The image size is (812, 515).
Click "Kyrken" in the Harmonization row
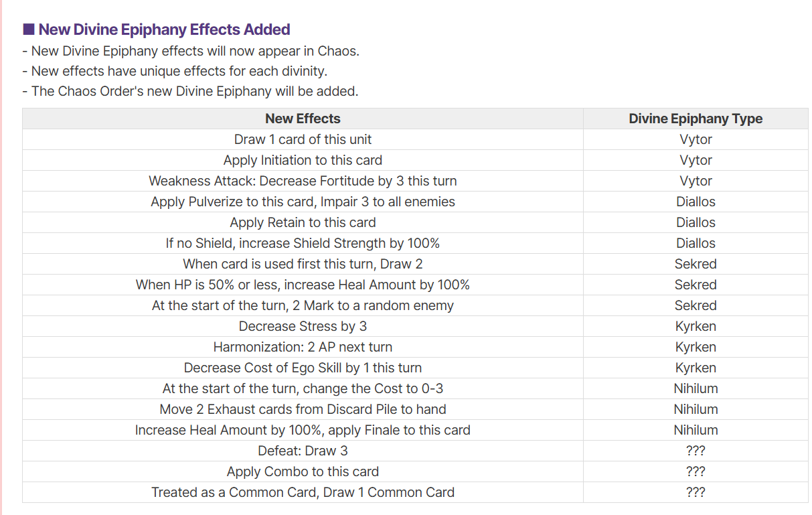point(696,347)
